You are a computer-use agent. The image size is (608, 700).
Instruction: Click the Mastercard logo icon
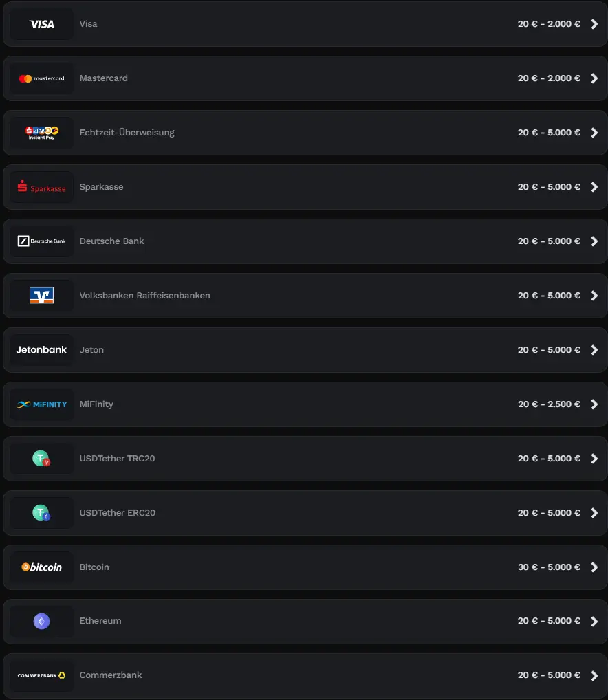click(x=41, y=78)
